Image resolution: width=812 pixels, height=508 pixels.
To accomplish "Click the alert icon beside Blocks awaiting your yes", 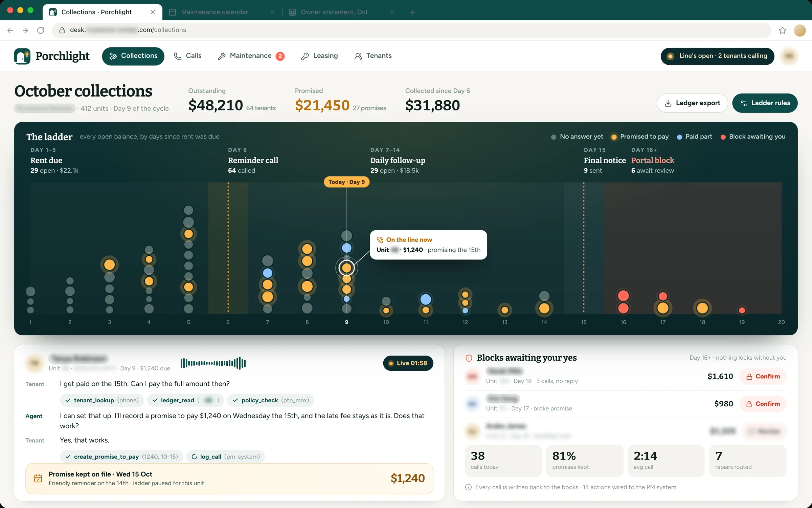I will (469, 358).
